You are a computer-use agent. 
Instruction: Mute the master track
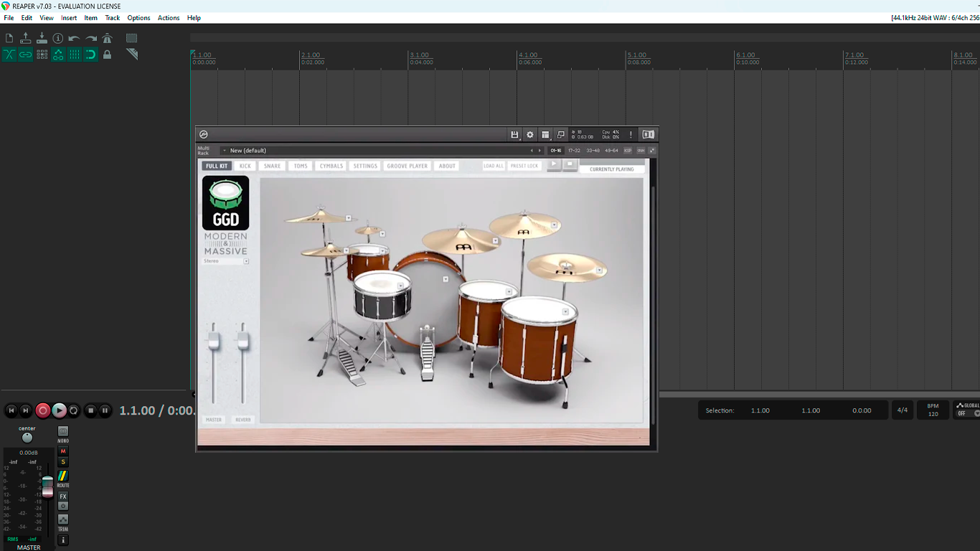(x=63, y=451)
